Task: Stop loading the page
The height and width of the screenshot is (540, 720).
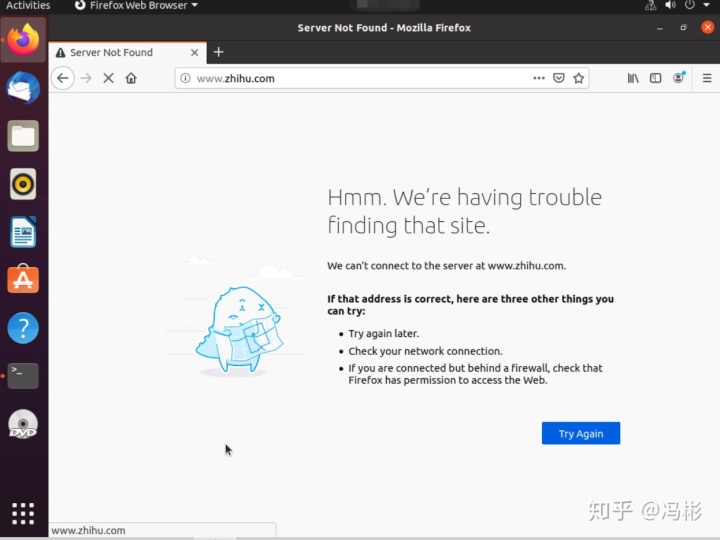Action: point(108,78)
